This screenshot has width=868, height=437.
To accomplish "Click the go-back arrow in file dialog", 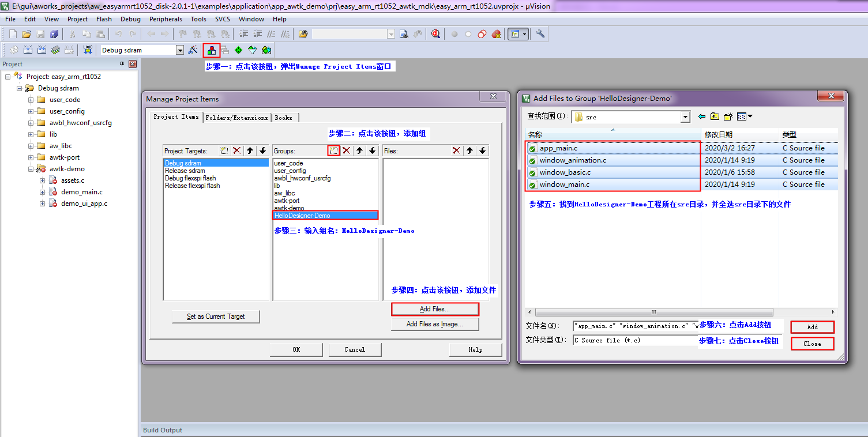I will click(702, 116).
